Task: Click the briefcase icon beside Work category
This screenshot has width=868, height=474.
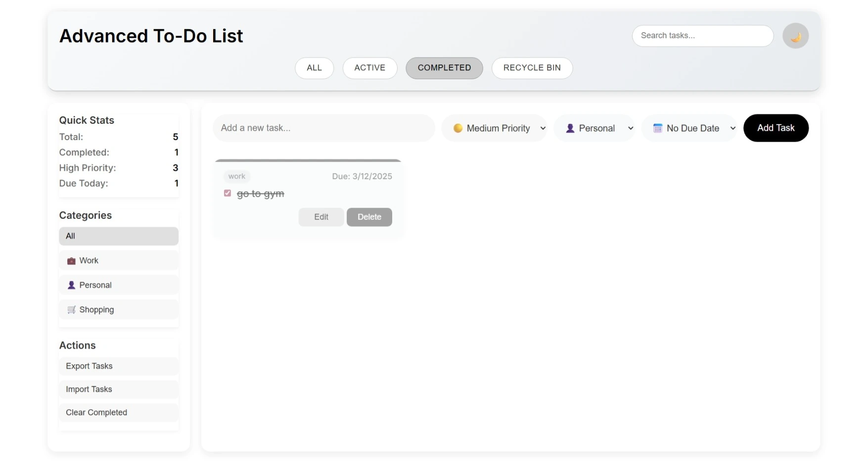Action: [x=71, y=260]
